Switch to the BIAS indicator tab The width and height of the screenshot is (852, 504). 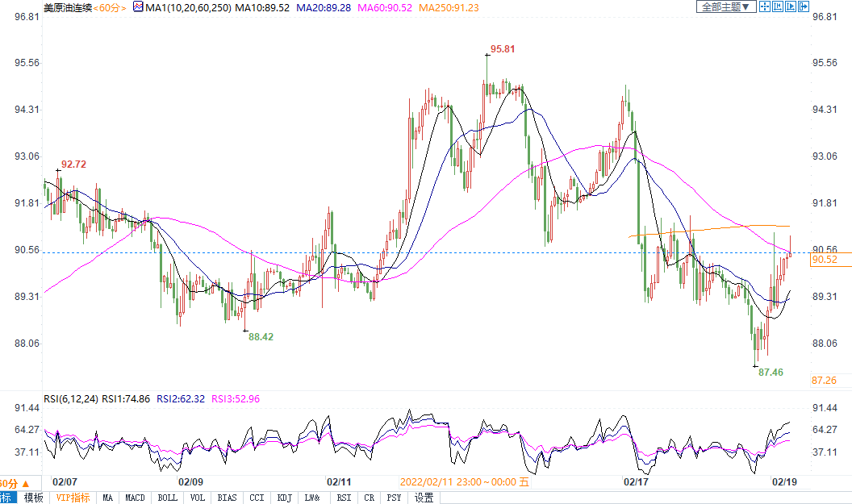(x=227, y=498)
